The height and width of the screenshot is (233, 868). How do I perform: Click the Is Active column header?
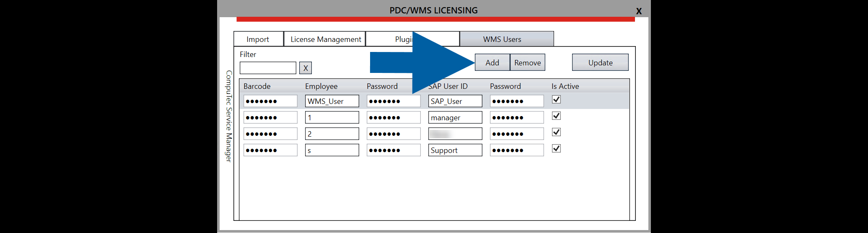(565, 86)
